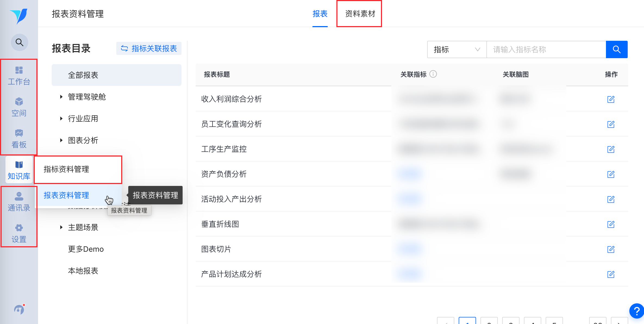Switch to the 资料素材 tab
Viewport: 644px width, 324px height.
tap(360, 14)
